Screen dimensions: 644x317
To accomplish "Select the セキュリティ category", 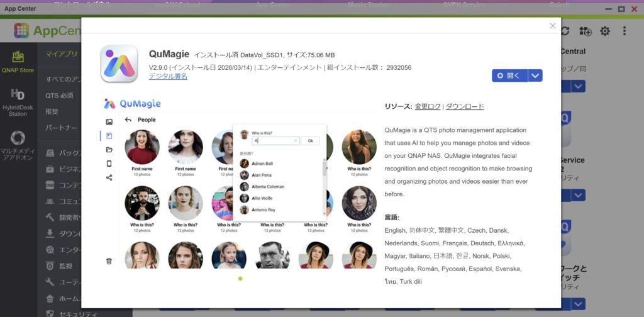I will (x=79, y=314).
